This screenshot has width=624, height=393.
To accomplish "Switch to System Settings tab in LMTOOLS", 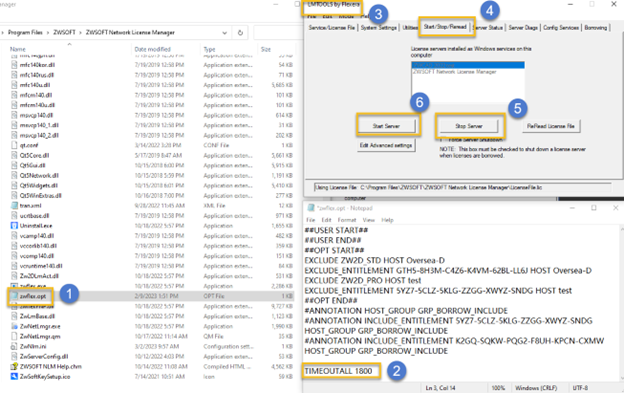I will [x=378, y=27].
